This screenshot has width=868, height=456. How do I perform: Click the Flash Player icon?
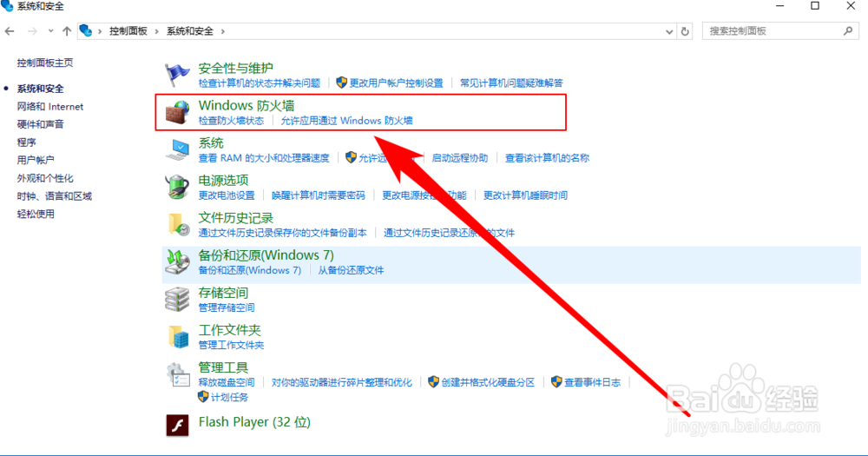tap(177, 425)
